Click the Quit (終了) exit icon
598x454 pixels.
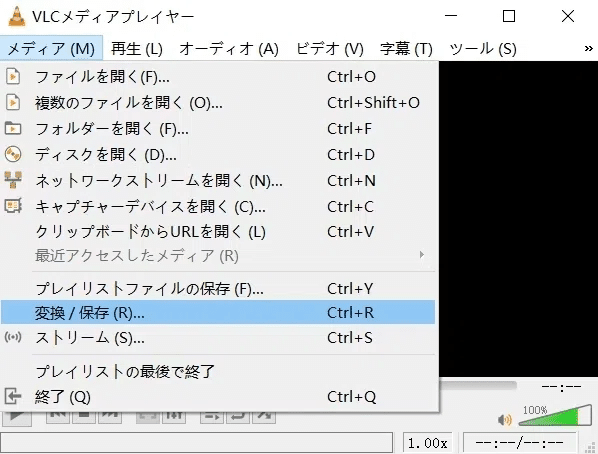coord(13,396)
